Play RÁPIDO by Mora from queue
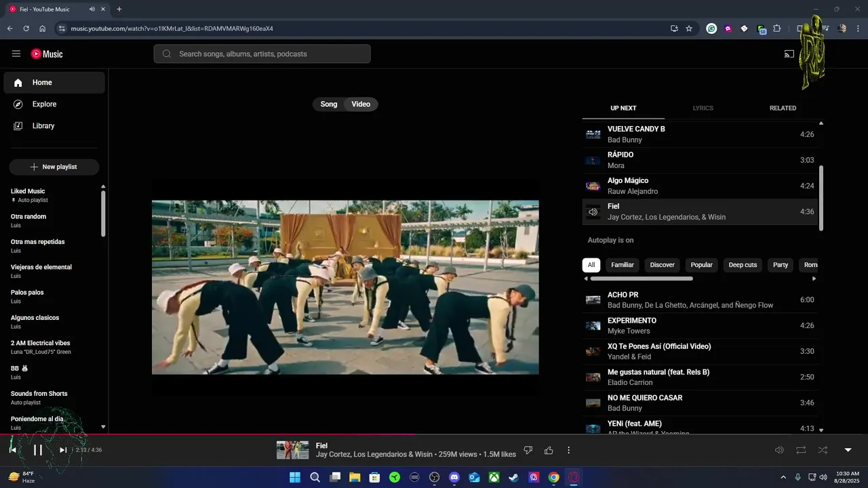This screenshot has width=868, height=488. coord(700,160)
